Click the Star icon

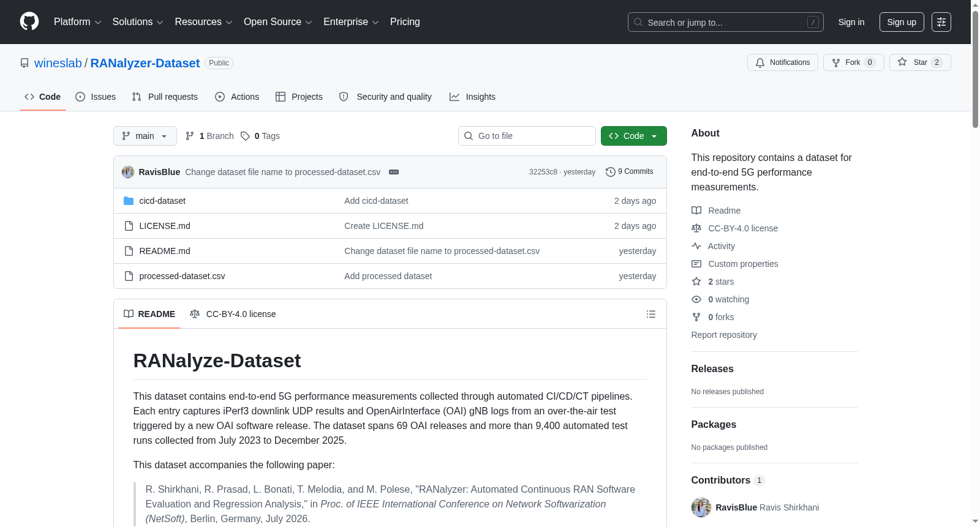pyautogui.click(x=902, y=62)
